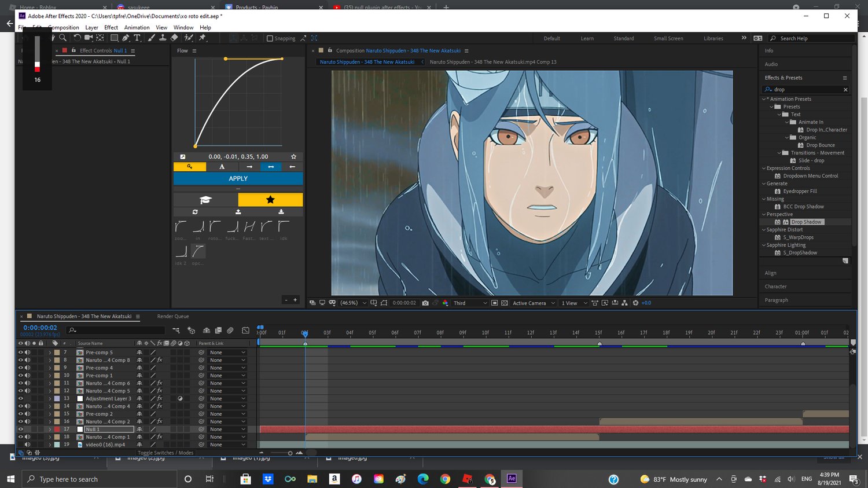Viewport: 868px width, 488px height.
Task: Hide the Null 1 layer
Action: pos(21,429)
